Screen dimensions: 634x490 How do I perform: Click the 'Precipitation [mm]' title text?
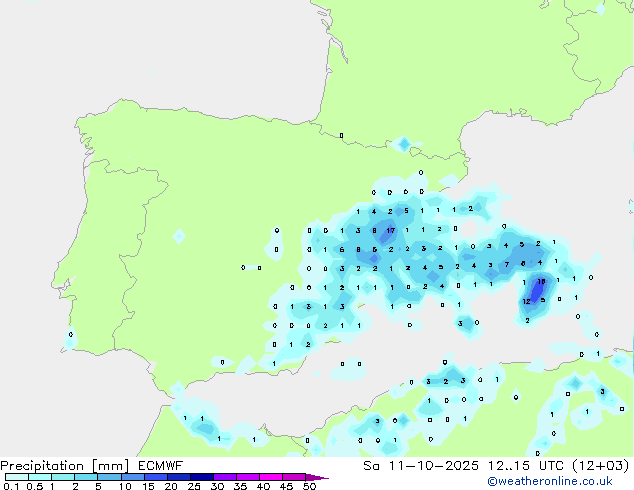(65, 466)
